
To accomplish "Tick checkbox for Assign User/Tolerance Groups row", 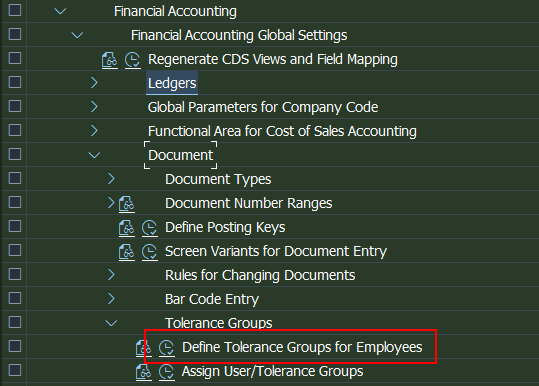I will point(15,370).
